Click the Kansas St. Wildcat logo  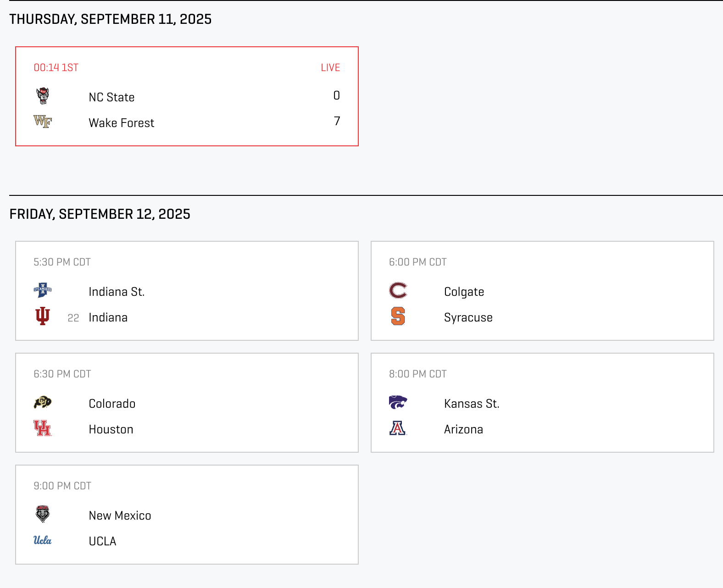tap(398, 402)
